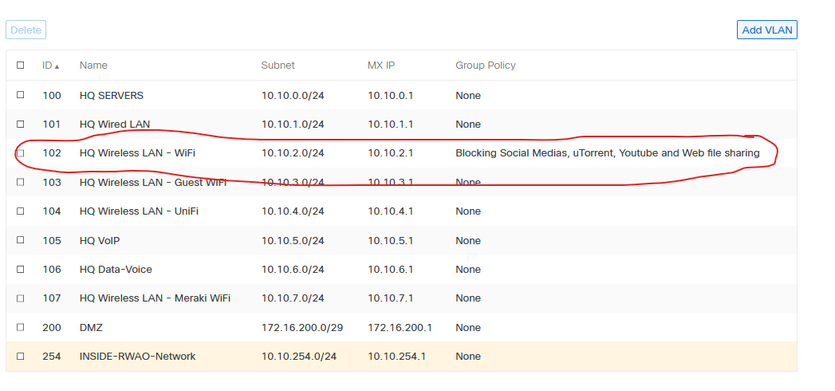Check the box for VLAN 101 HQ Wired LAN
The width and height of the screenshot is (835, 391).
pyautogui.click(x=20, y=124)
